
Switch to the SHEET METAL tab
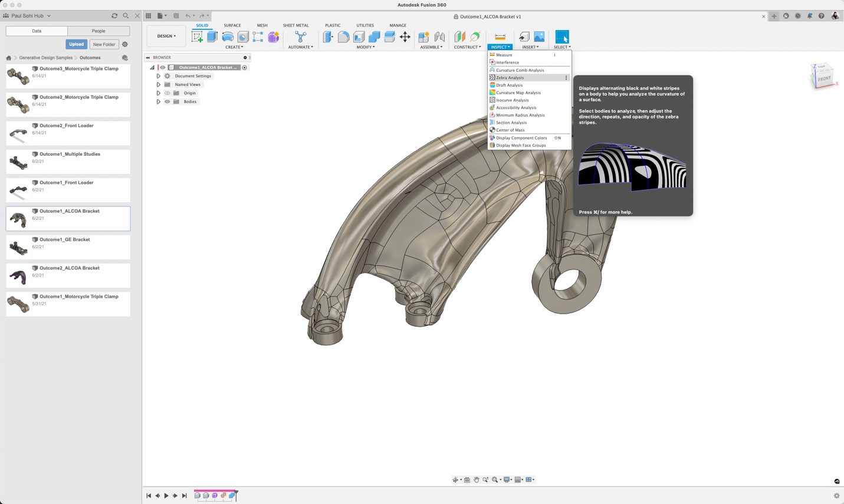[295, 25]
